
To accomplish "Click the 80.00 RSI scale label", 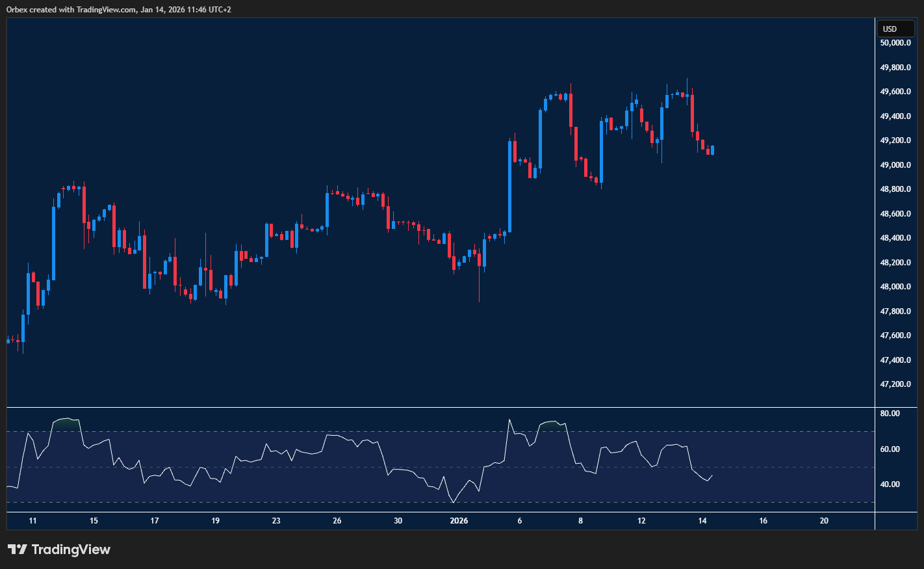I will point(890,414).
